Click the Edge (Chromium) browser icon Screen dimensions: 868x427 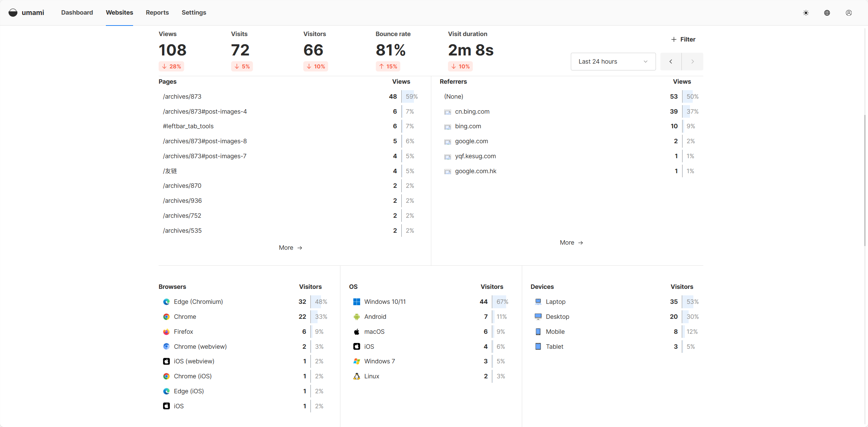pyautogui.click(x=166, y=302)
